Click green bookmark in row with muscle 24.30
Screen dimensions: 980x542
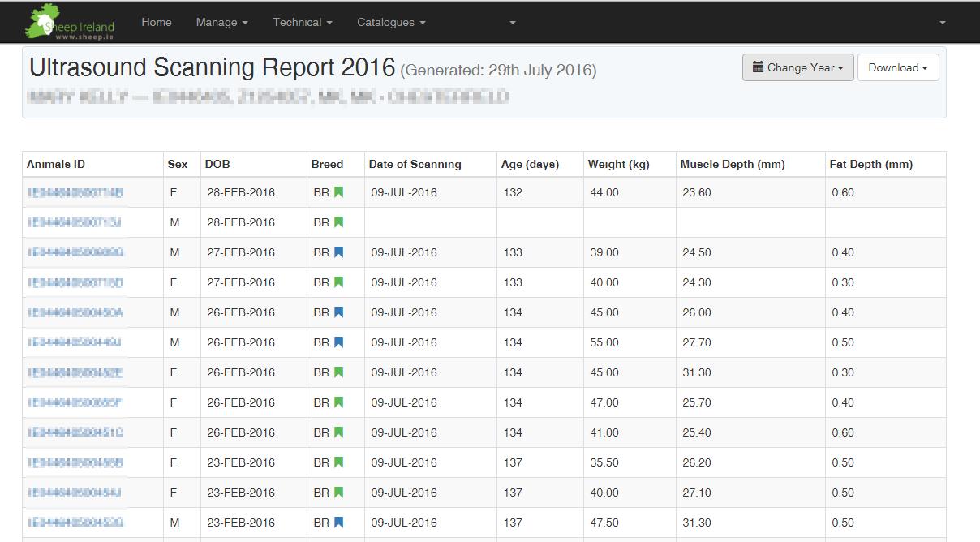[x=339, y=282]
